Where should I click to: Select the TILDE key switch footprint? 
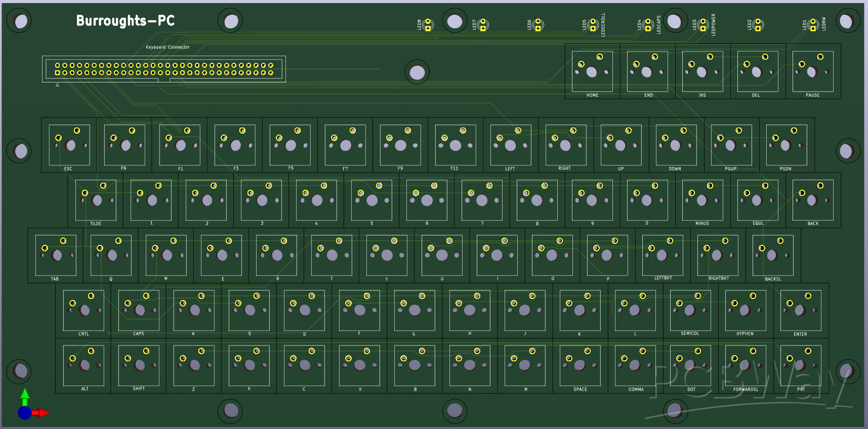click(x=95, y=200)
